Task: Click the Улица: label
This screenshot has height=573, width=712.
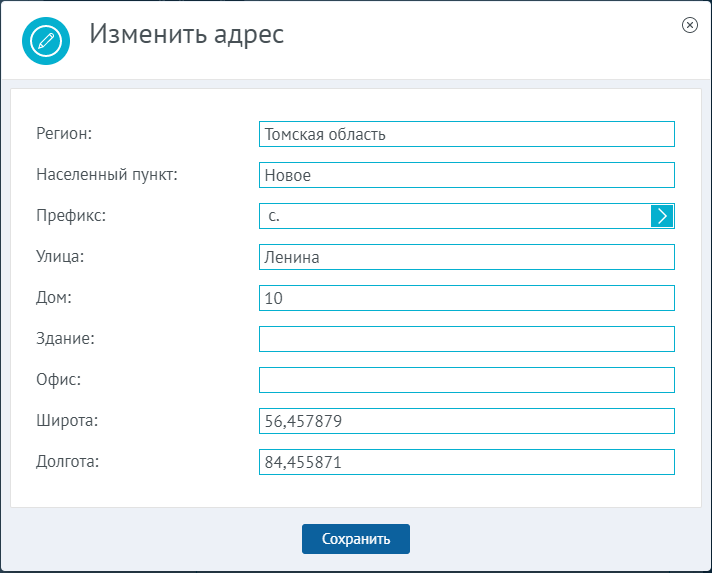Action: click(60, 257)
